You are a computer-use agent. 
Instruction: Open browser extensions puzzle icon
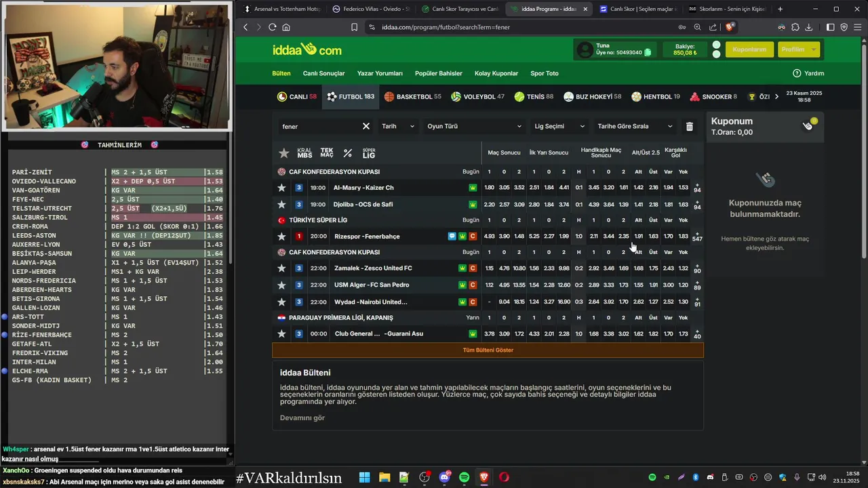click(795, 27)
